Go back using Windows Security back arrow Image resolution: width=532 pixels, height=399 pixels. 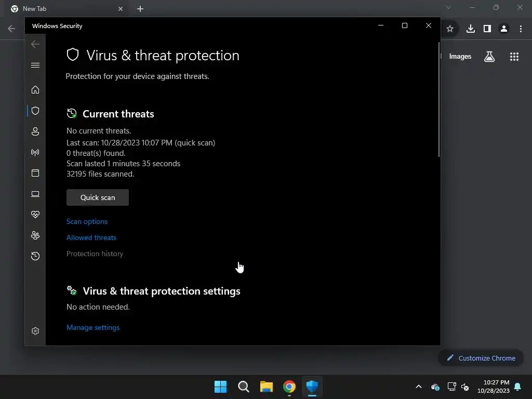click(35, 44)
